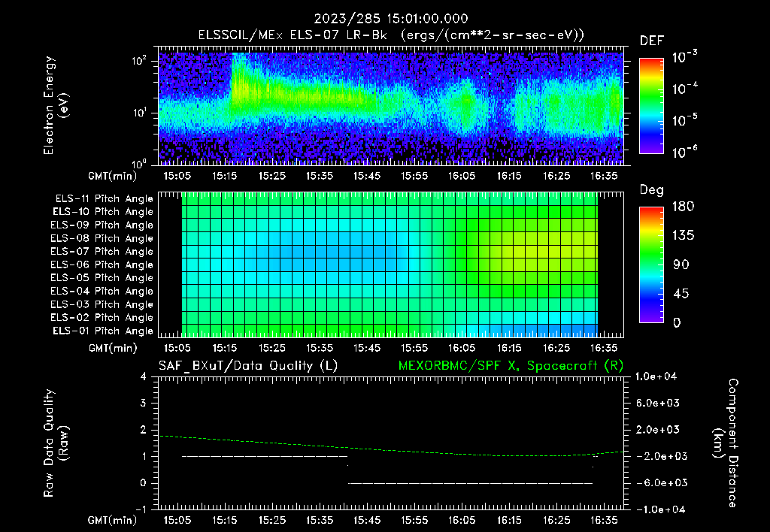Click '10^-3' on the DEF color scale

tap(684, 57)
